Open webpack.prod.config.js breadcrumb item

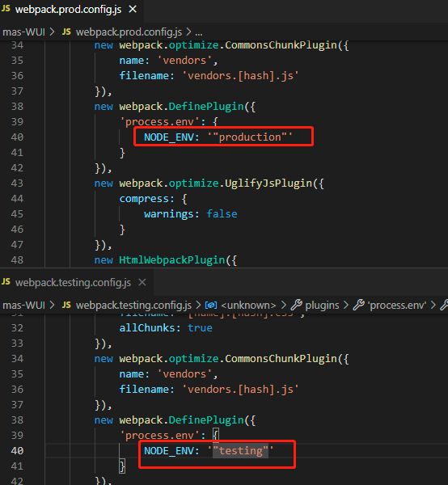[129, 32]
